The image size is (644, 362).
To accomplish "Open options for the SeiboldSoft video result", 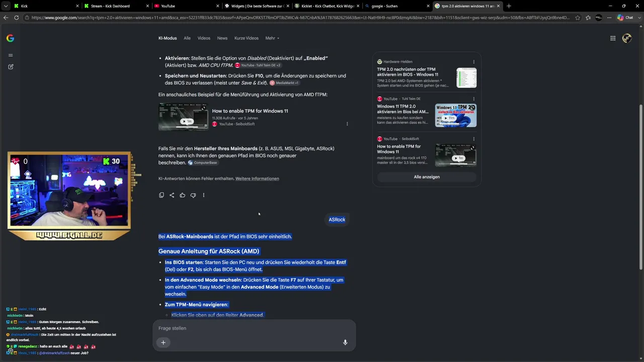I will pyautogui.click(x=347, y=124).
